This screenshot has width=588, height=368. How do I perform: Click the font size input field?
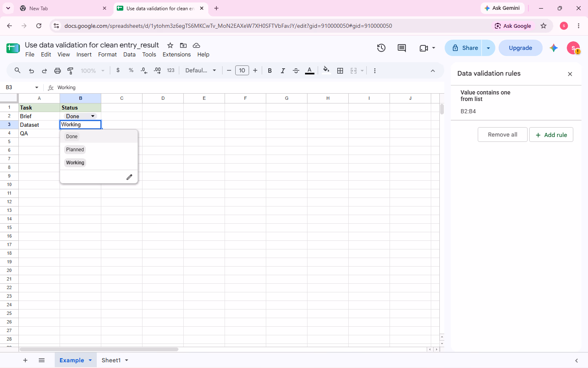pyautogui.click(x=242, y=70)
